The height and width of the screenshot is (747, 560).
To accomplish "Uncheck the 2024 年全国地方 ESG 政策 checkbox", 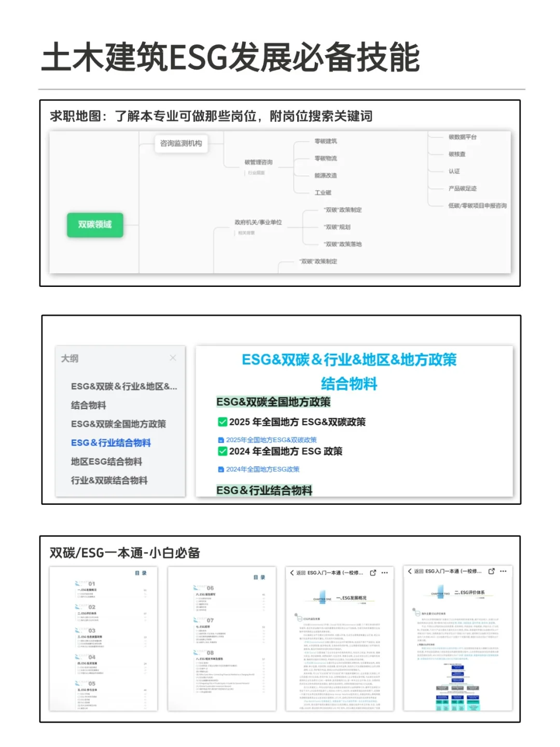I will [222, 451].
